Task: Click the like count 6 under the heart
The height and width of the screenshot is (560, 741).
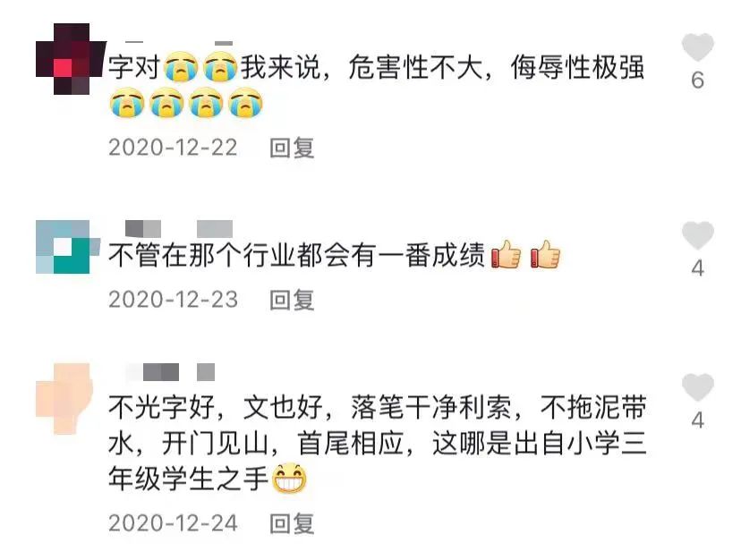Action: coord(697,81)
